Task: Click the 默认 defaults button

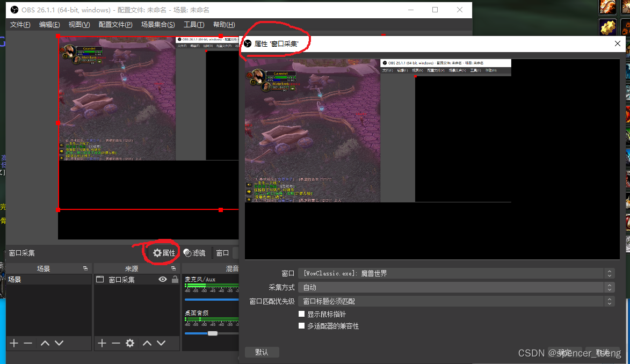Action: (262, 352)
